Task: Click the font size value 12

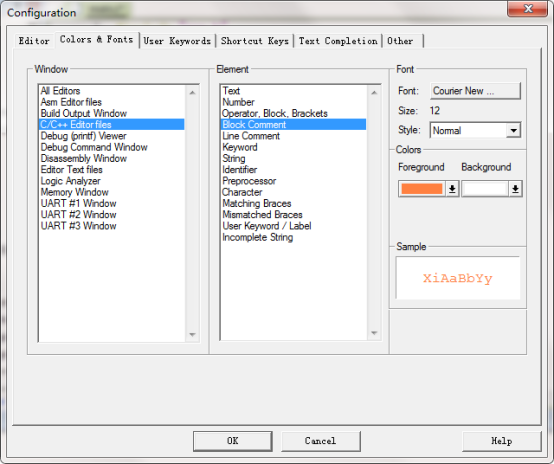Action: click(x=435, y=111)
